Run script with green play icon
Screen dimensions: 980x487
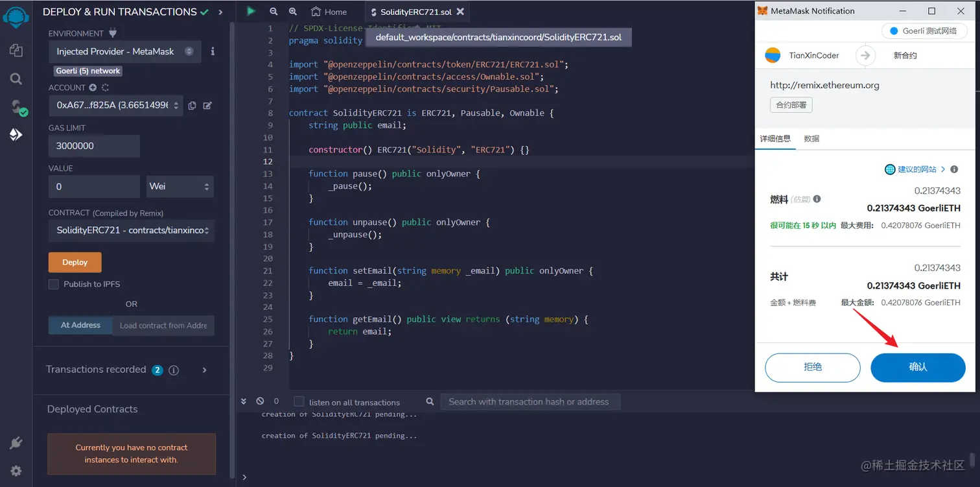pos(251,11)
